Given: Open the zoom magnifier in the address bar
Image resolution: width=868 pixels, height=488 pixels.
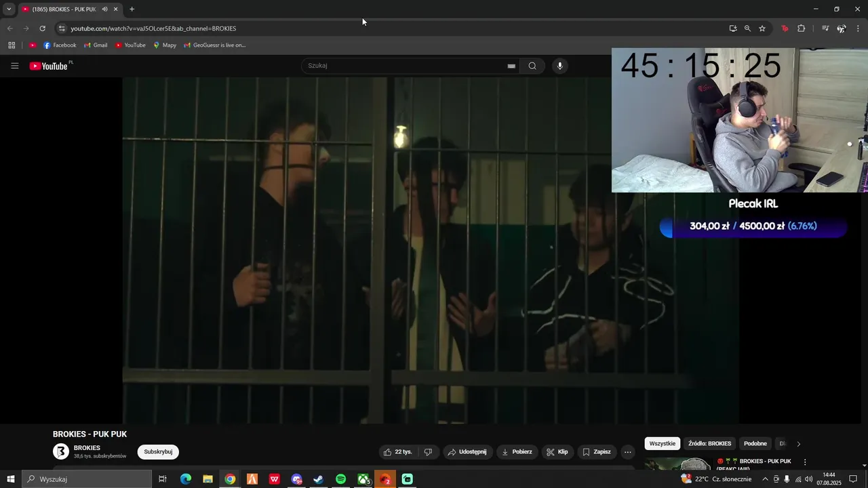Looking at the screenshot, I should point(747,28).
